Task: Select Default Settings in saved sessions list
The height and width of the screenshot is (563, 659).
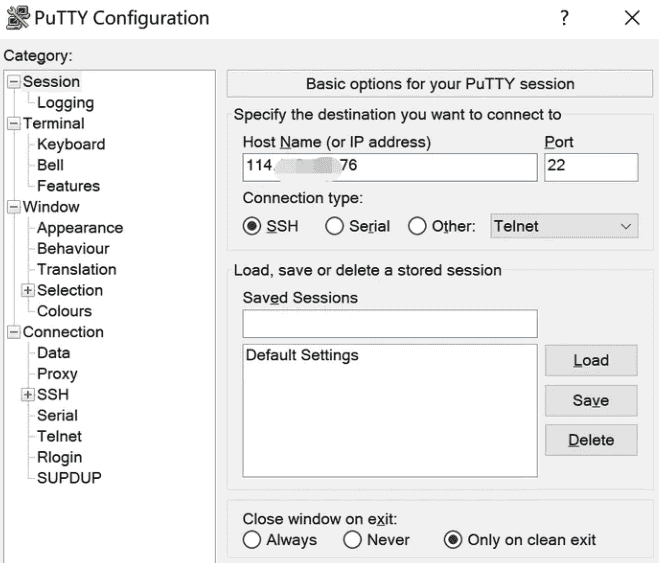Action: click(x=302, y=355)
